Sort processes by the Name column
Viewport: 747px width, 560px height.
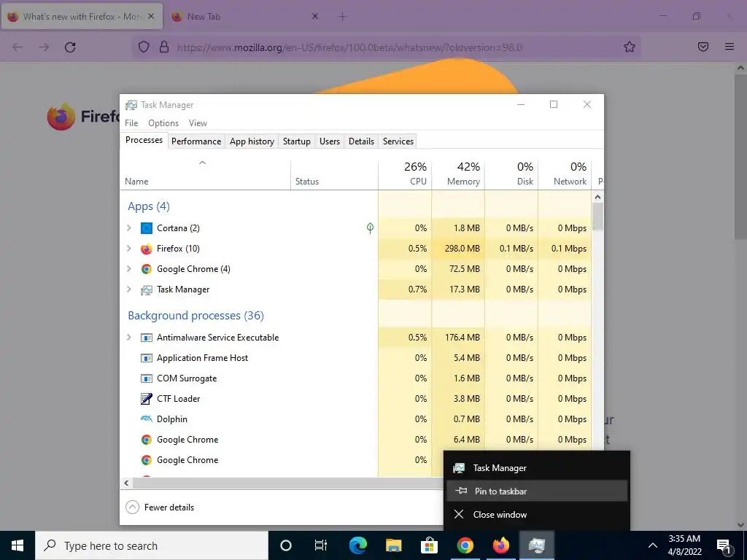click(205, 175)
